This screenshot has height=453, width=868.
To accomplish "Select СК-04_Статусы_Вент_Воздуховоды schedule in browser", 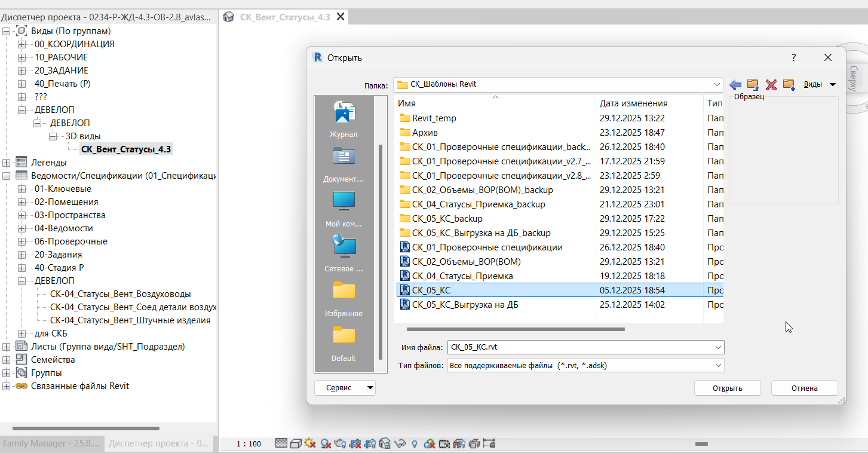I will tap(121, 294).
